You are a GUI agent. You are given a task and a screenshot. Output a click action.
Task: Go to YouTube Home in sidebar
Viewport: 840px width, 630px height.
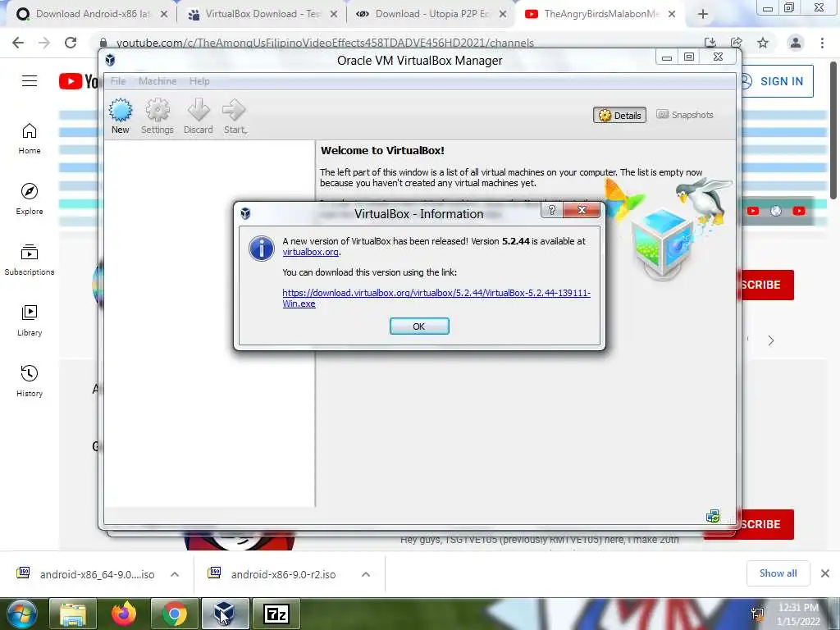click(x=30, y=139)
